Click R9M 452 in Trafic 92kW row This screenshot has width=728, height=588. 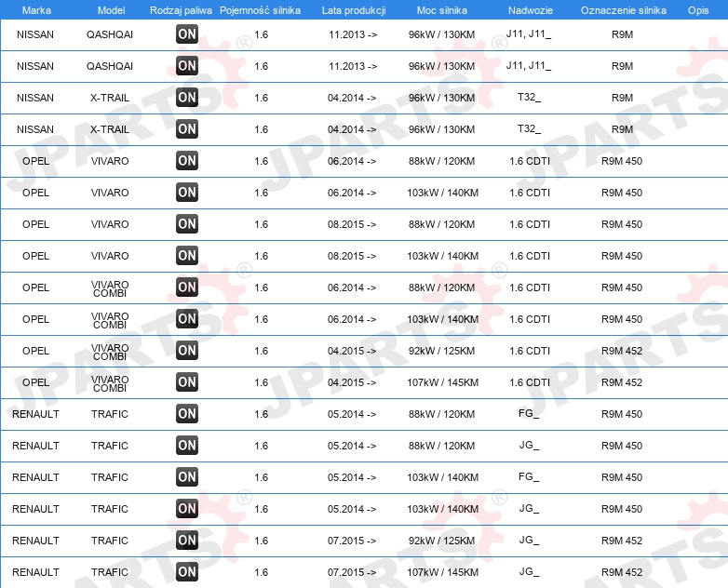pos(622,541)
